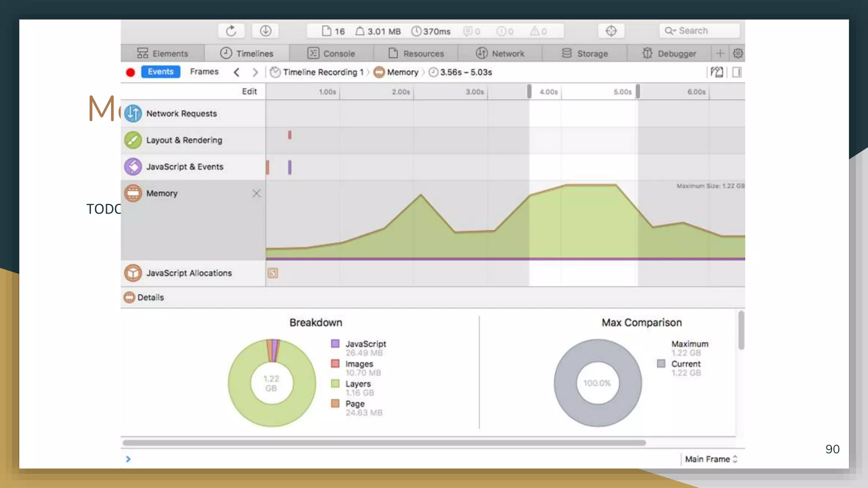Click the reload page icon

click(231, 31)
